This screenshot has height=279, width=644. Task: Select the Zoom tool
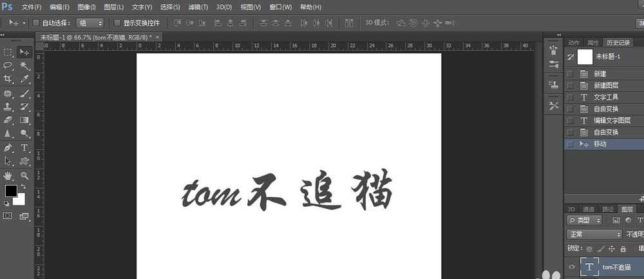(x=24, y=175)
